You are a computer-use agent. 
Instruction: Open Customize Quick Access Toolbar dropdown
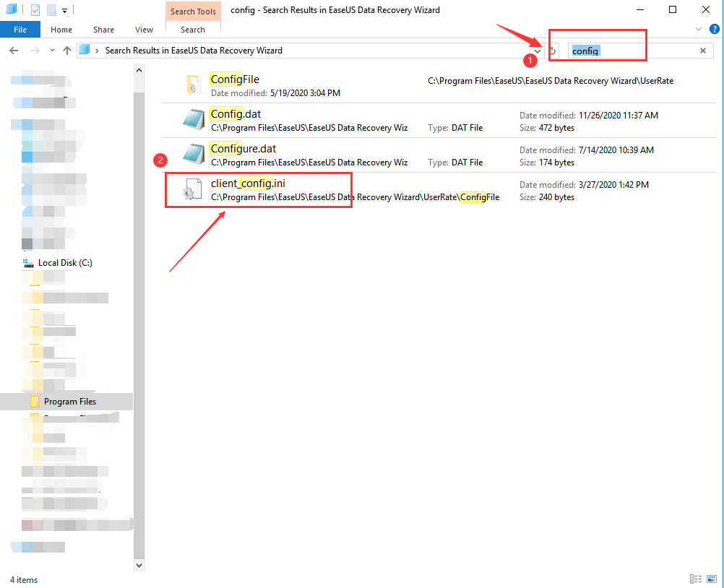click(64, 10)
